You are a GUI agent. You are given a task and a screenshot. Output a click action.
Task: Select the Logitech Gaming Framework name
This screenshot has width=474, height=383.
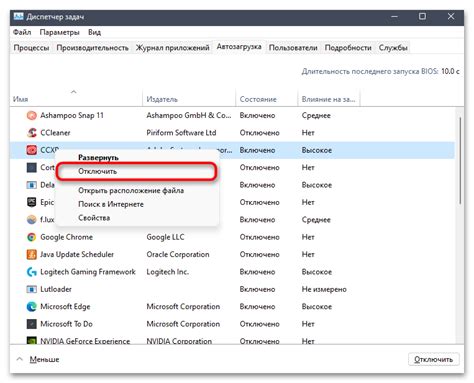coord(88,272)
